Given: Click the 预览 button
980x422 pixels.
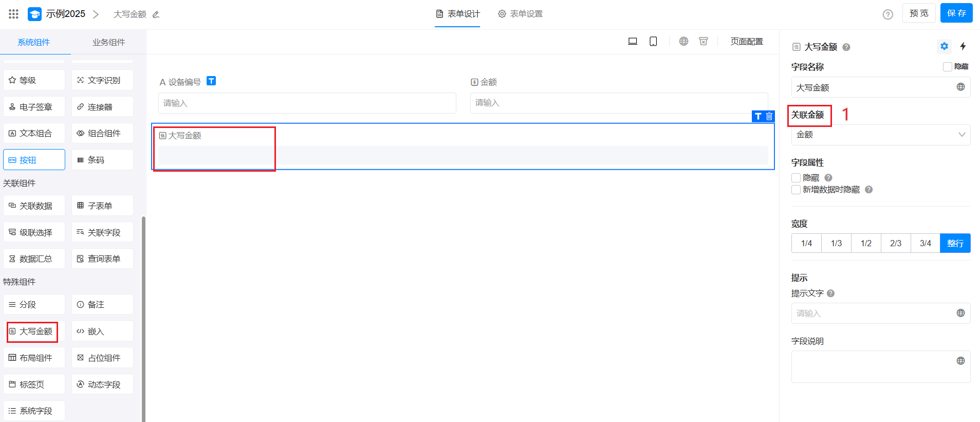Looking at the screenshot, I should (919, 13).
